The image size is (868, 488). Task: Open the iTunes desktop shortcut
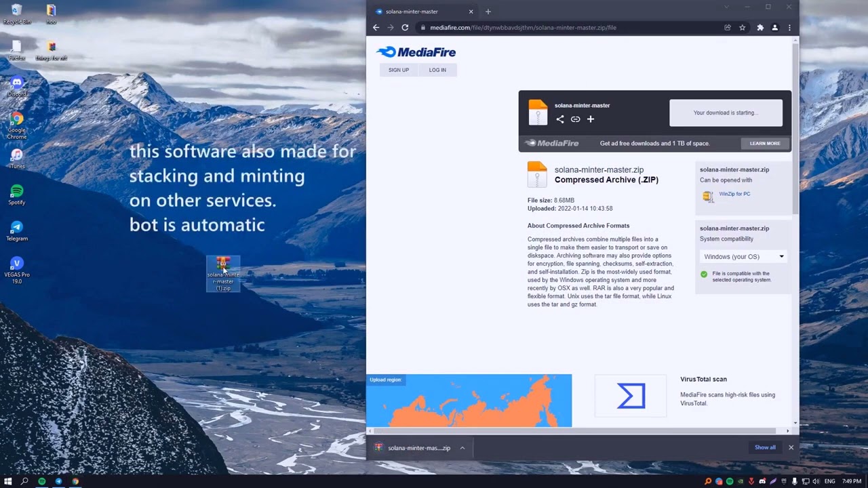point(17,159)
